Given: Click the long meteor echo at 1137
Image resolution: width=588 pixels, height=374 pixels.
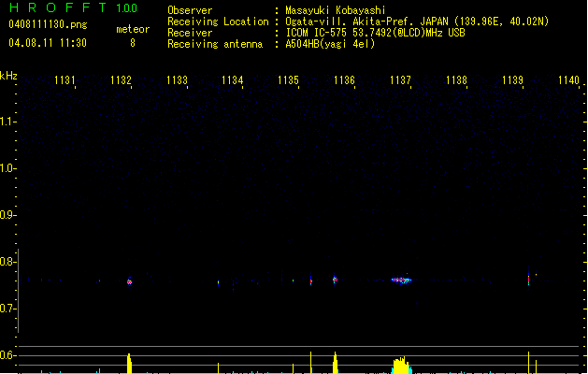Looking at the screenshot, I should click(401, 280).
